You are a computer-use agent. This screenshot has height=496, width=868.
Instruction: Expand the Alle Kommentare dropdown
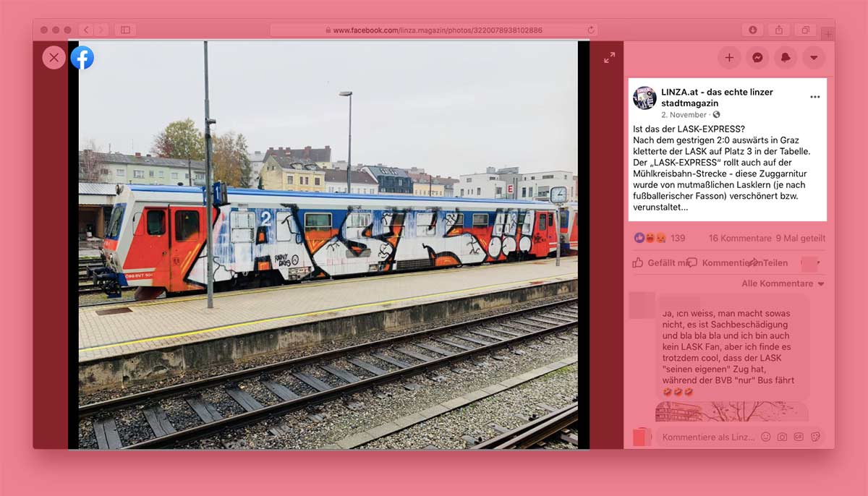click(783, 283)
